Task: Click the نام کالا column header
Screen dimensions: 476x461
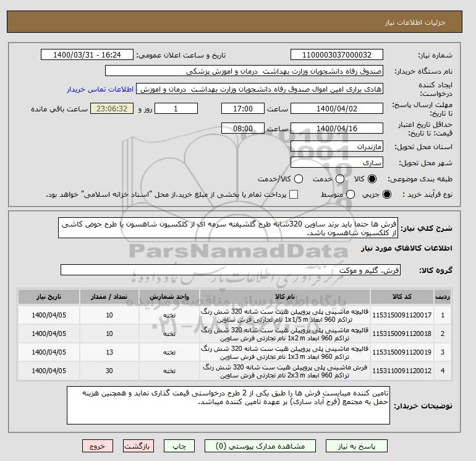Action: click(x=285, y=296)
